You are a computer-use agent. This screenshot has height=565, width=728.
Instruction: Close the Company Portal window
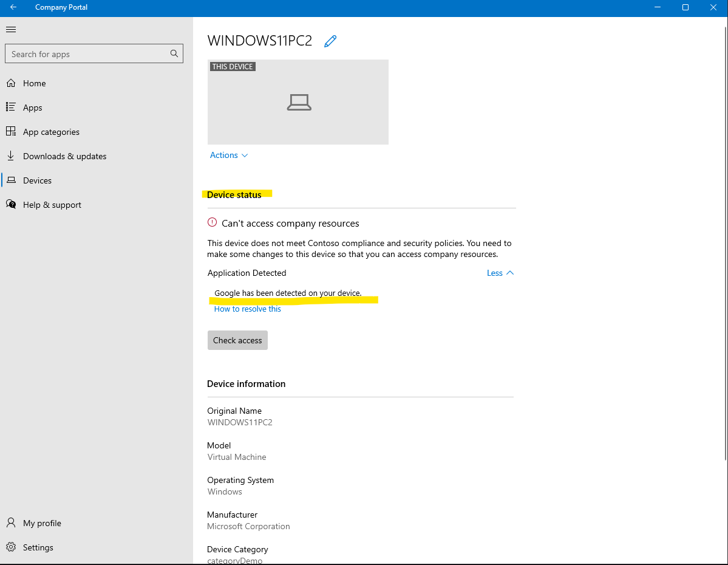point(713,7)
